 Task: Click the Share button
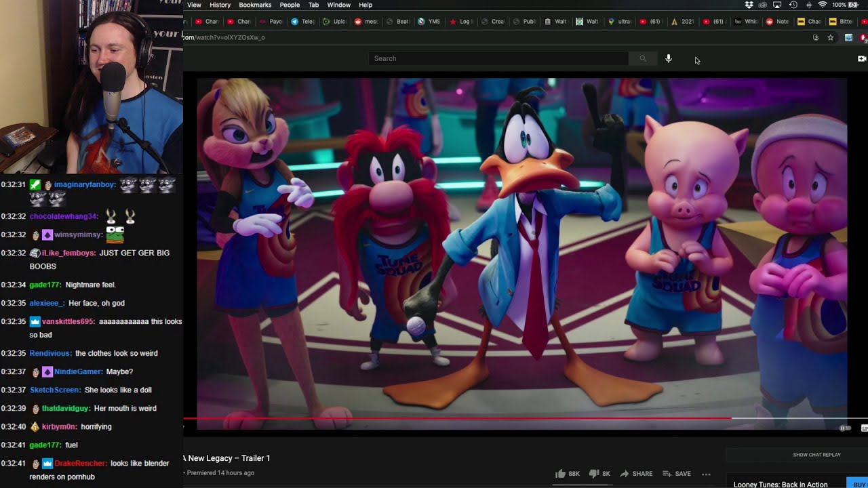[636, 474]
